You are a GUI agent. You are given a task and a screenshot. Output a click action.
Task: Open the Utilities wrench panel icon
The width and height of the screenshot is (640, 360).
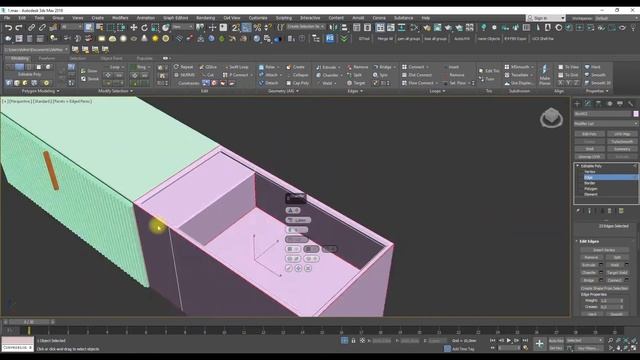pos(631,104)
